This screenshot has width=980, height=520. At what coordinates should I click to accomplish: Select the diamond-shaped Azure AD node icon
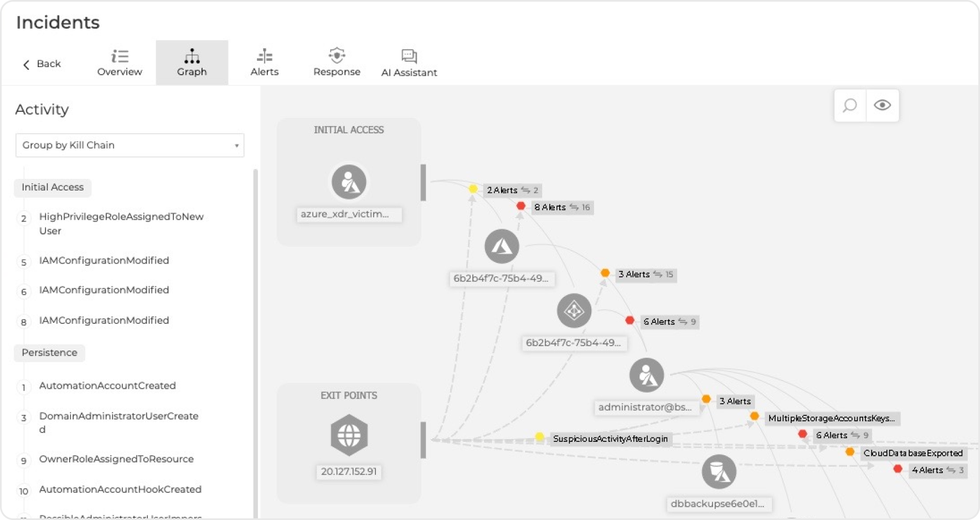(574, 311)
